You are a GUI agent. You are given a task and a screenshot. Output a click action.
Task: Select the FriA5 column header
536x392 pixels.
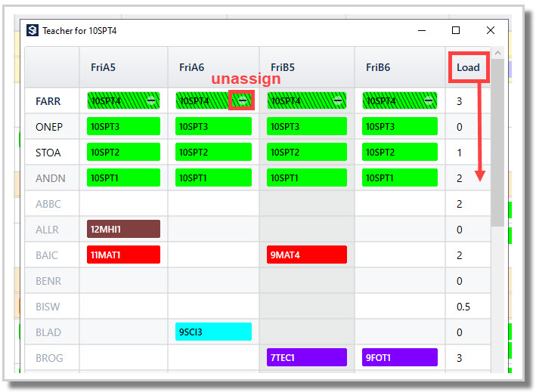[104, 67]
